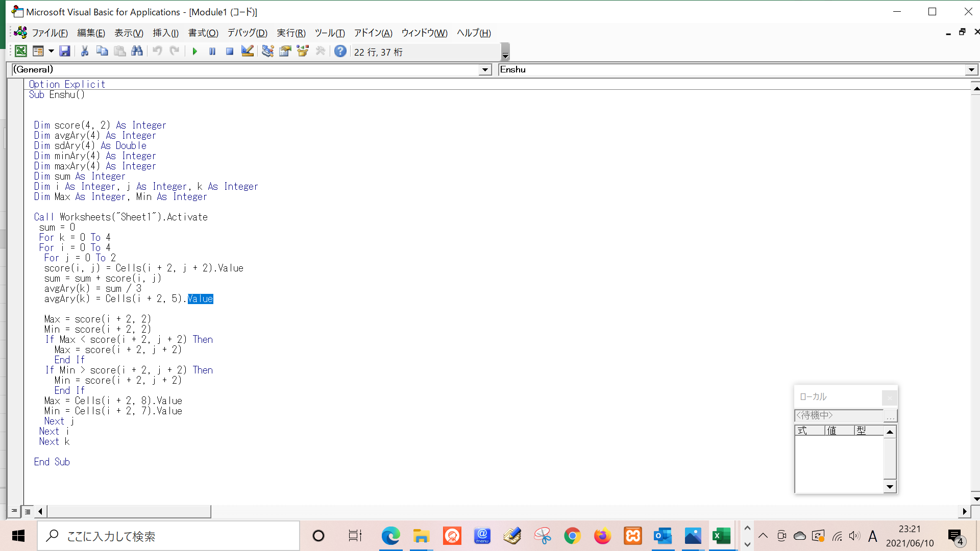
Task: Click the 型 column header in Locals
Action: tap(869, 431)
